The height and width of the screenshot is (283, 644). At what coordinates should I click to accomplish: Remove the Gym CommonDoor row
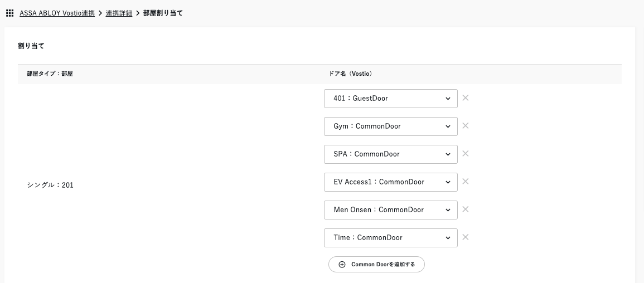pyautogui.click(x=466, y=126)
